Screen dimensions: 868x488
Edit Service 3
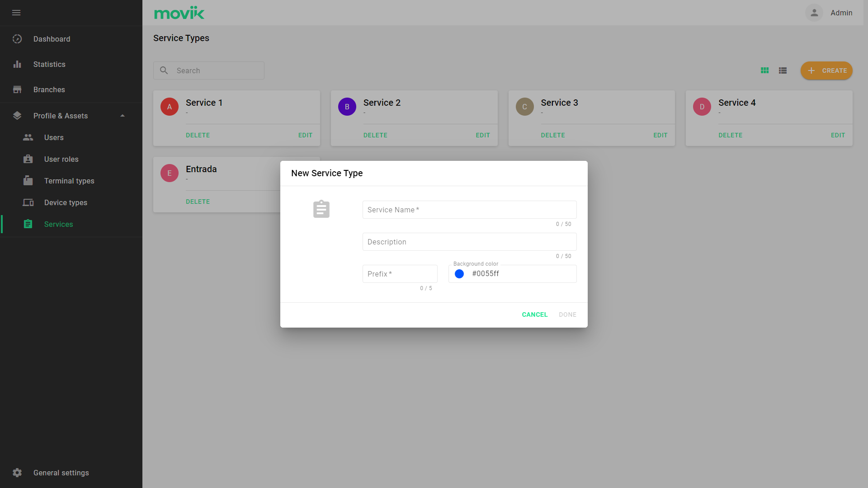(x=660, y=135)
